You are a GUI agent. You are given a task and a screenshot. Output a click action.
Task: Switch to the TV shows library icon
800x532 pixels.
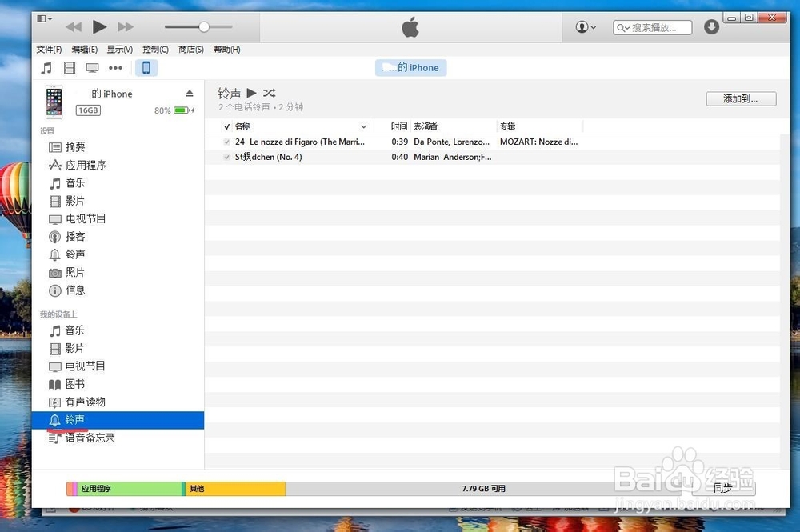click(92, 68)
